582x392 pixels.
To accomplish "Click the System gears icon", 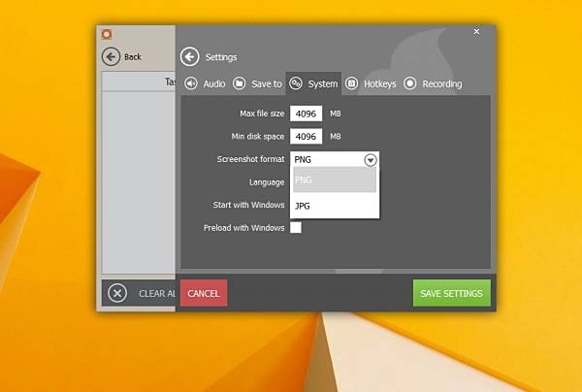I will (296, 83).
